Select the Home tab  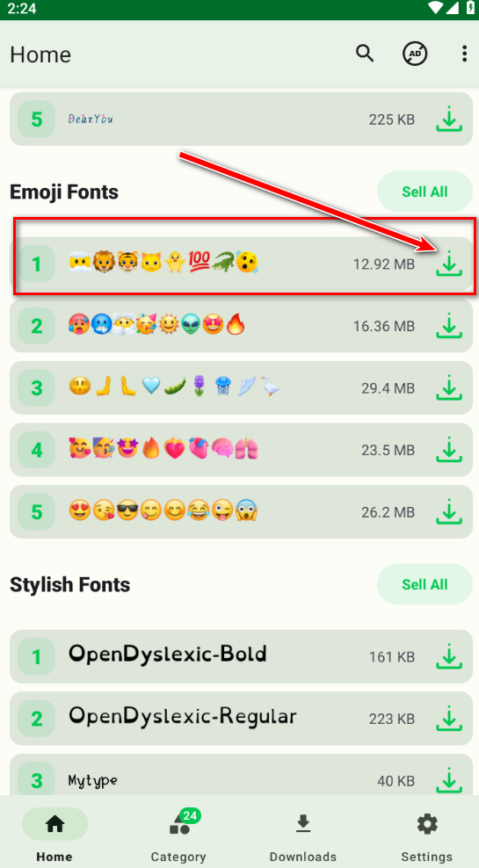pos(54,835)
